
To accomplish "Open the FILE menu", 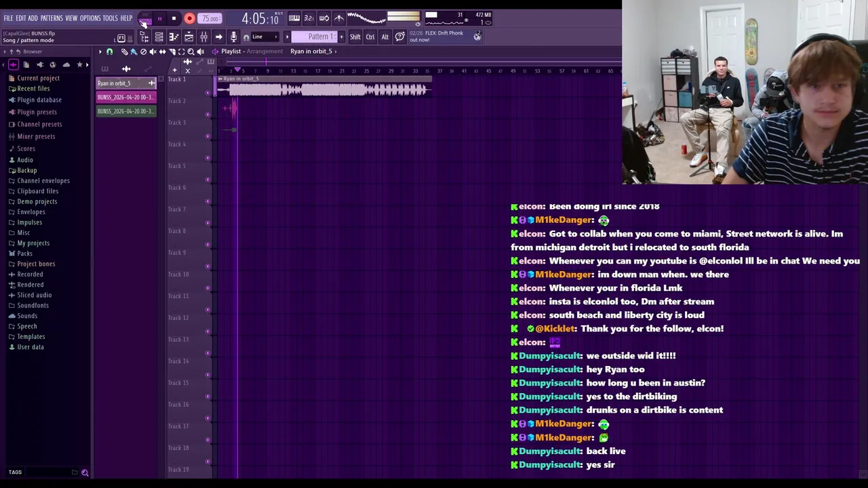I will 8,18.
